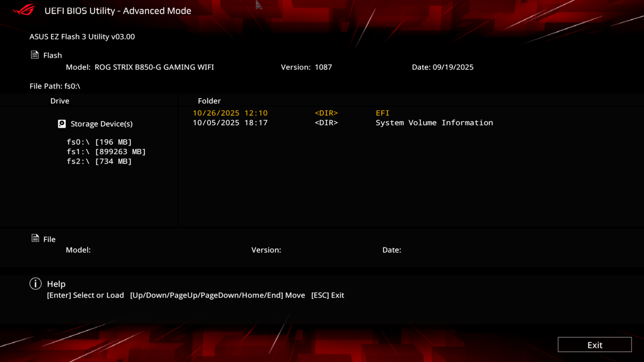Click the UEFI BIOS Utility - Advanced Mode title

click(x=118, y=11)
